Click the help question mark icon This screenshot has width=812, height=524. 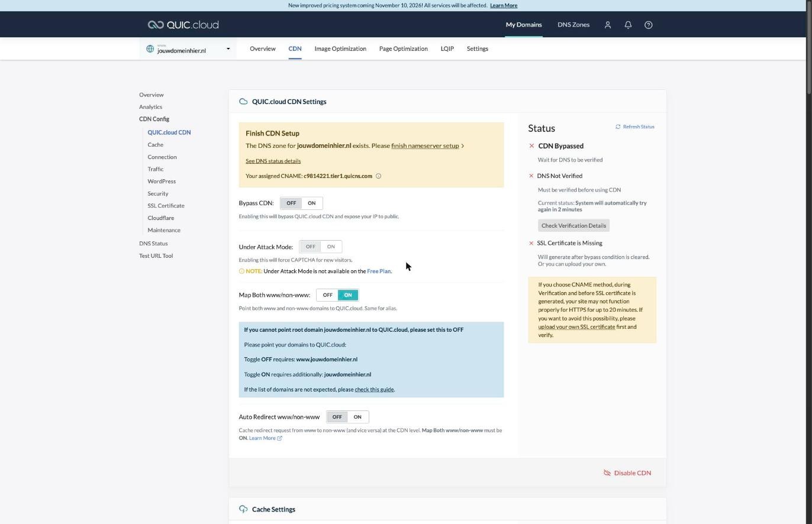tap(648, 25)
